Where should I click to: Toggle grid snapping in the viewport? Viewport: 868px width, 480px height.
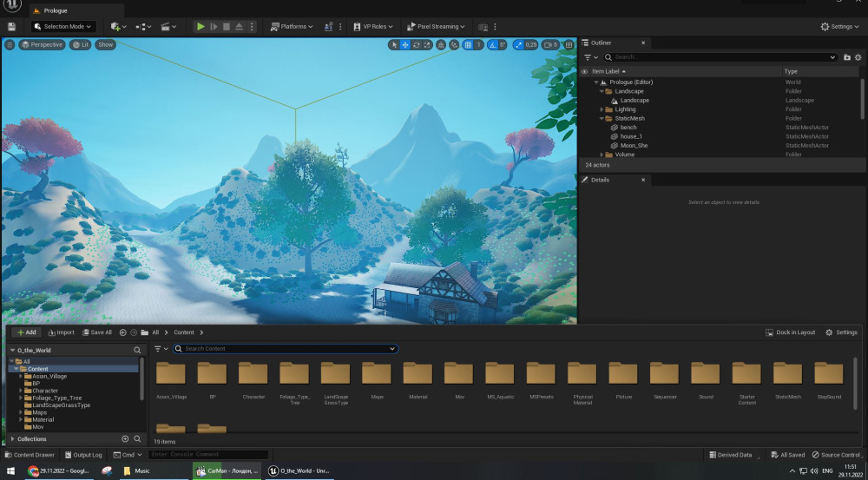point(469,44)
